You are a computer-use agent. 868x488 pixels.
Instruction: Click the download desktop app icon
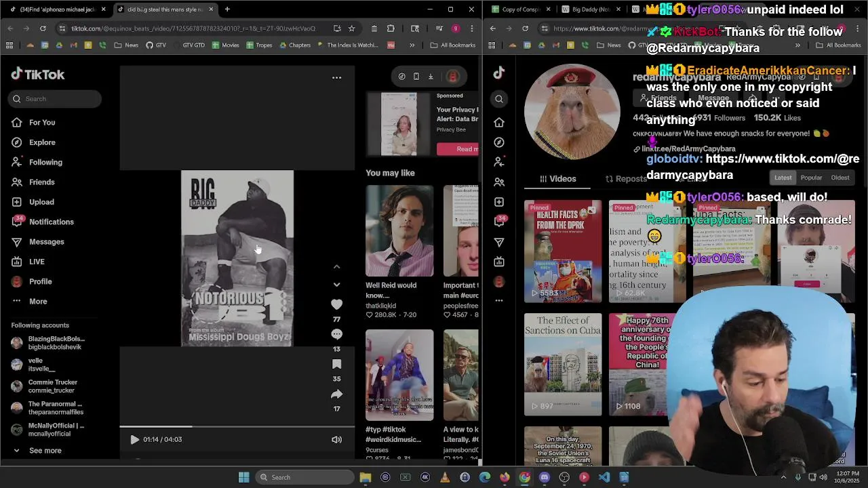point(431,77)
